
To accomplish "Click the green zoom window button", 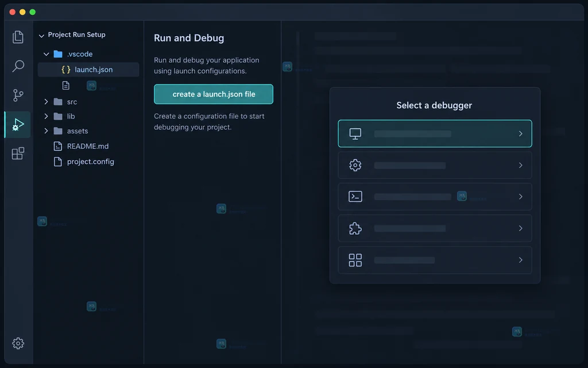I will click(33, 12).
